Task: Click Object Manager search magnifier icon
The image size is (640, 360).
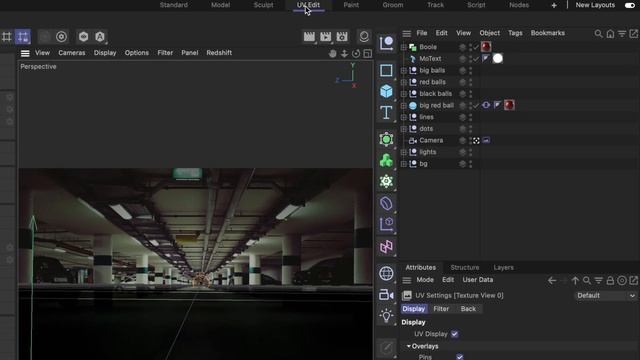Action: tap(598, 34)
